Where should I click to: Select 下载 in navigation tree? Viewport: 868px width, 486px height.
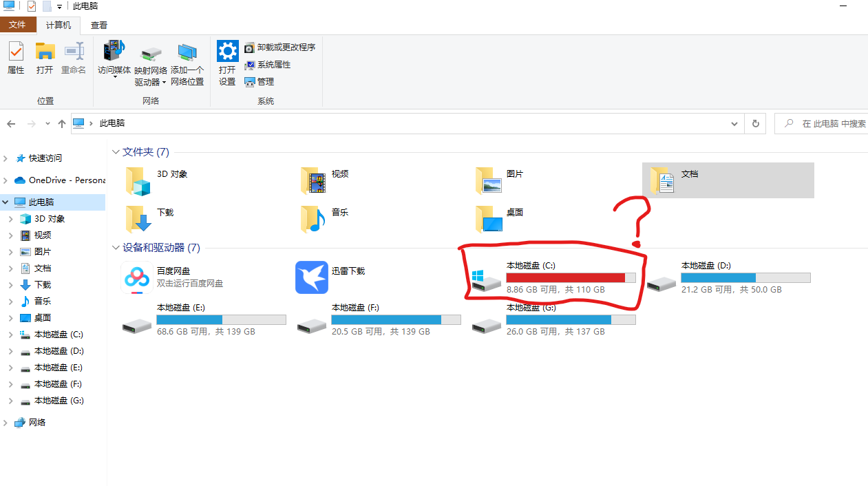pyautogui.click(x=36, y=285)
